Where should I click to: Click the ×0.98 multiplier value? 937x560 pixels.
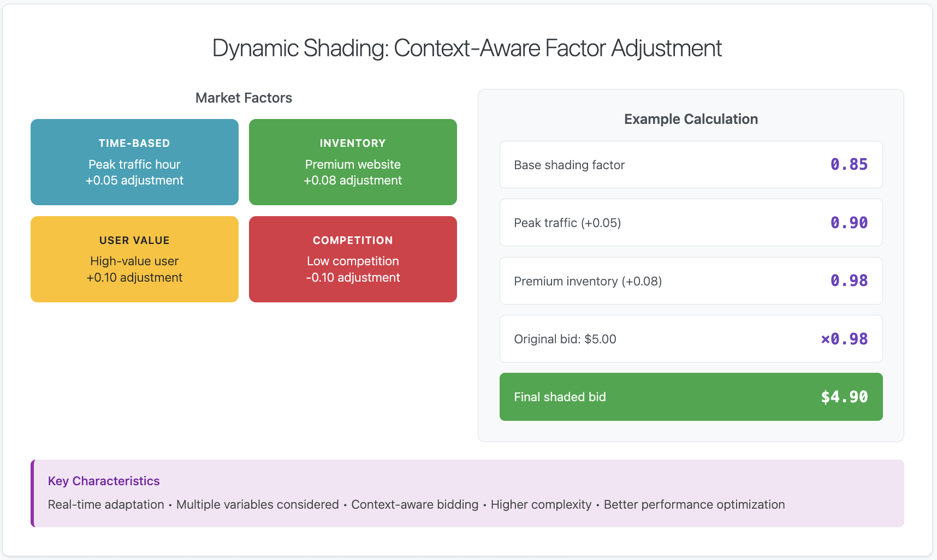tap(844, 339)
